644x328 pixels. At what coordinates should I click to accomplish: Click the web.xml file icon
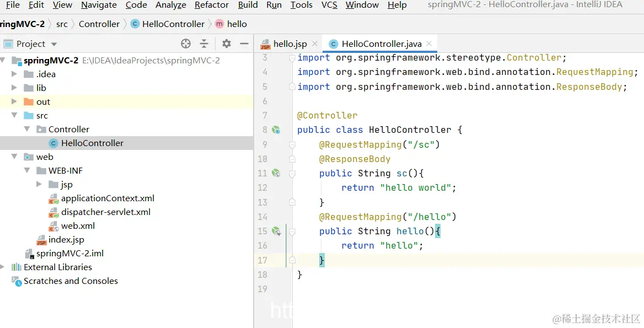pos(54,226)
